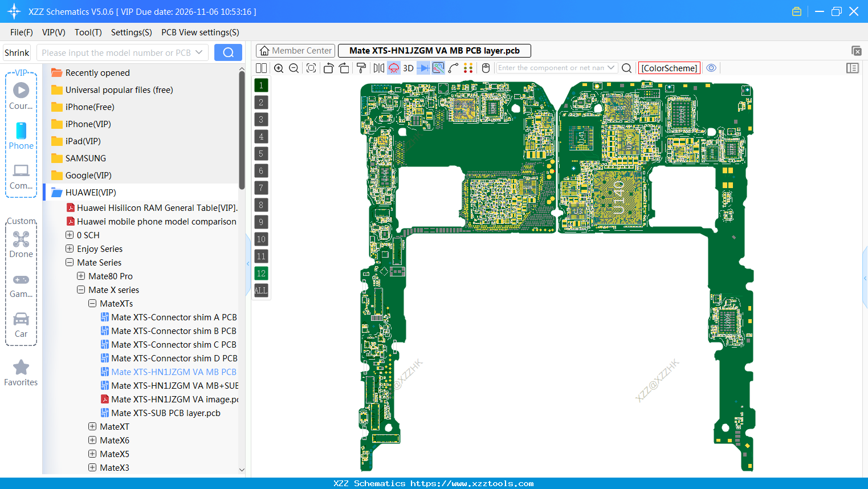Viewport: 868px width, 489px height.
Task: Select the Zoom Out tool
Action: [x=293, y=68]
